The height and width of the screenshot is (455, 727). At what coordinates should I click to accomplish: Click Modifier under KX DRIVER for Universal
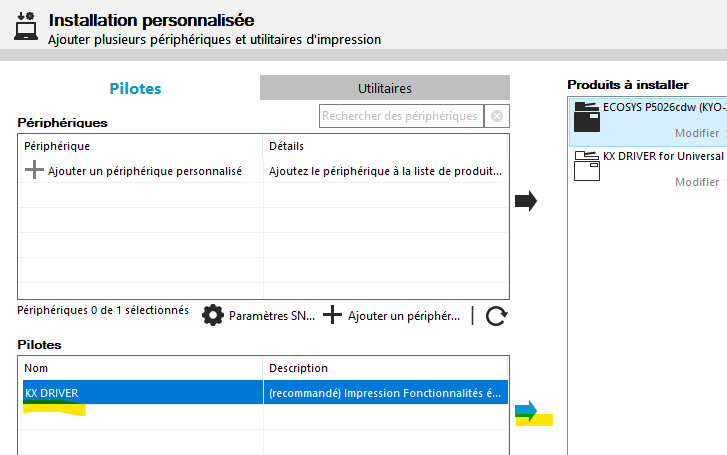(696, 182)
